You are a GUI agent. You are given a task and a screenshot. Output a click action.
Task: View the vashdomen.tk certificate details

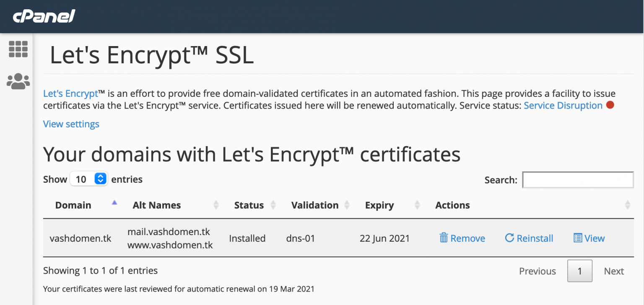(589, 238)
